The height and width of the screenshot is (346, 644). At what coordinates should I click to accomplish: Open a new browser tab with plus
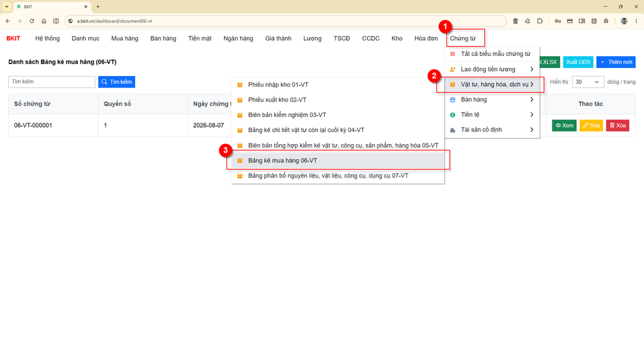tap(97, 6)
